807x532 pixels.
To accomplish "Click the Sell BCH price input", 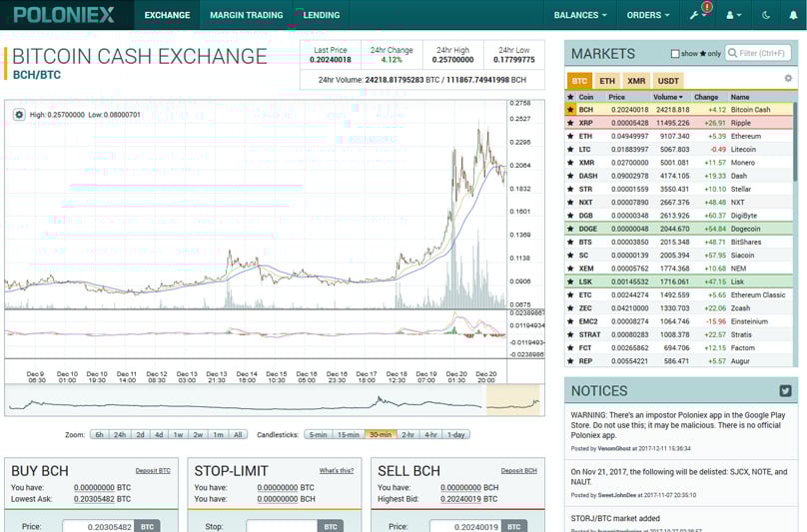I will point(465,526).
